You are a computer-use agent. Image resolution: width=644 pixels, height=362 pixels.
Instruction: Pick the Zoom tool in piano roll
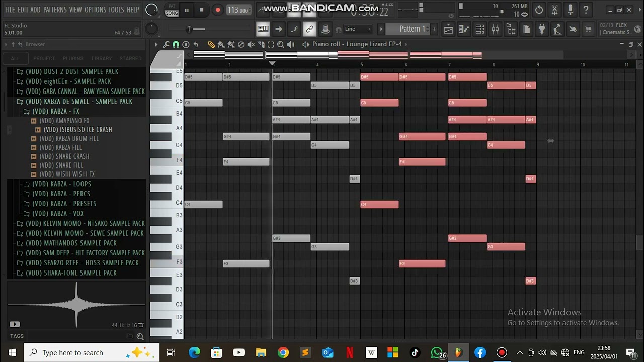[x=281, y=45]
